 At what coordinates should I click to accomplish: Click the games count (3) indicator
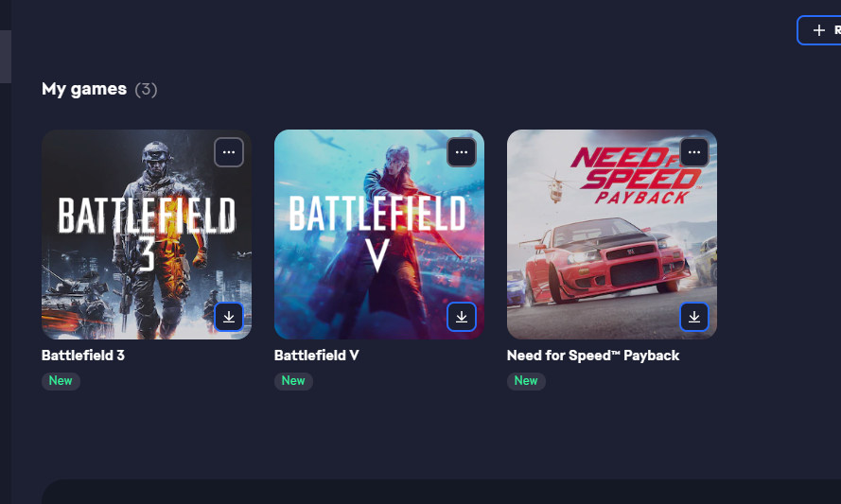pyautogui.click(x=146, y=89)
